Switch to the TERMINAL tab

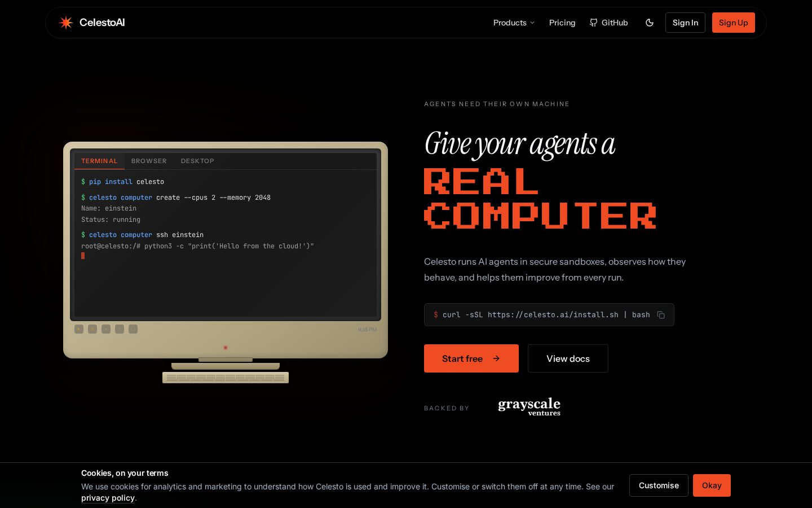[x=99, y=161]
